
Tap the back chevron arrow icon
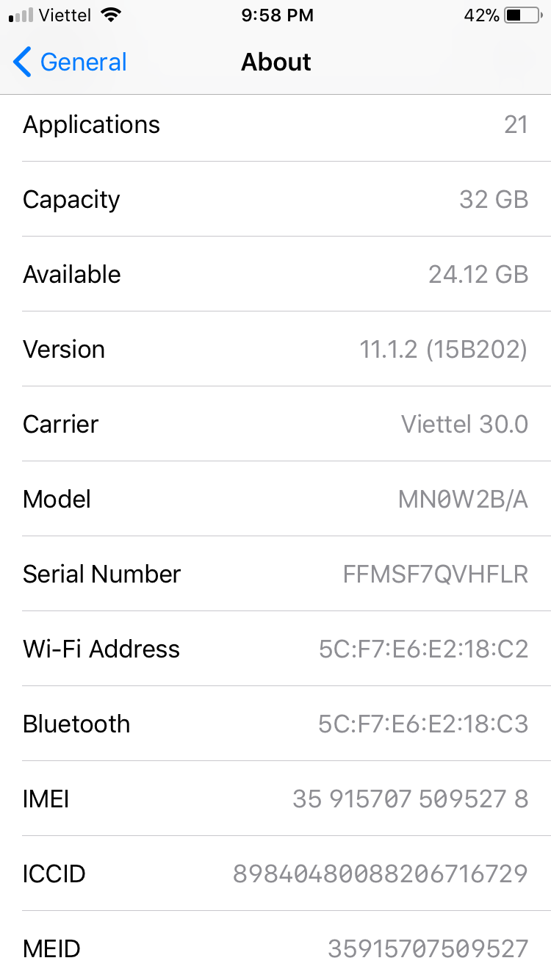(x=23, y=62)
